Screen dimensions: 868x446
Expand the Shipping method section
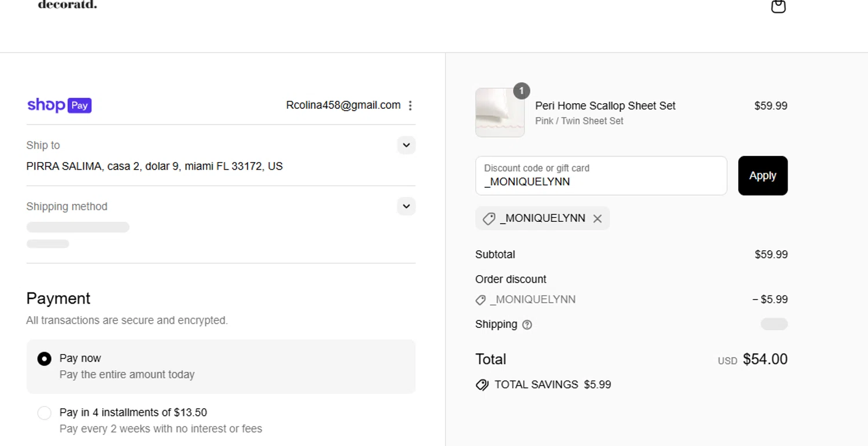406,206
